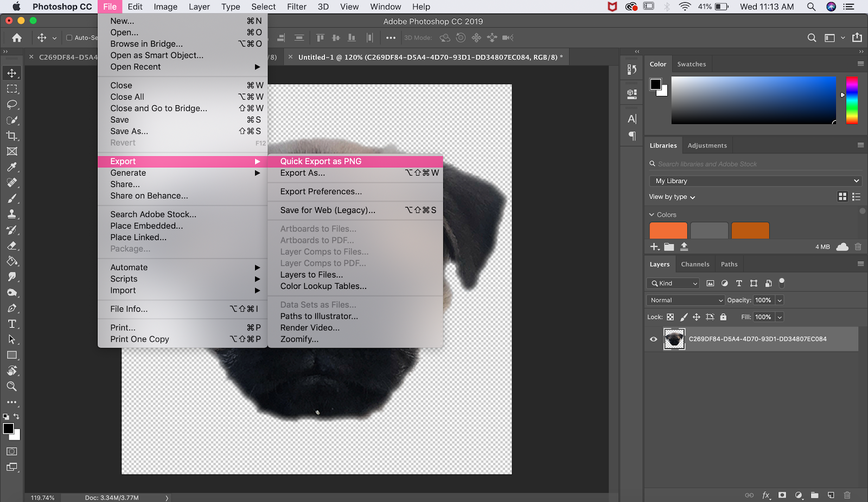Switch to the Swatches tab

click(x=692, y=64)
